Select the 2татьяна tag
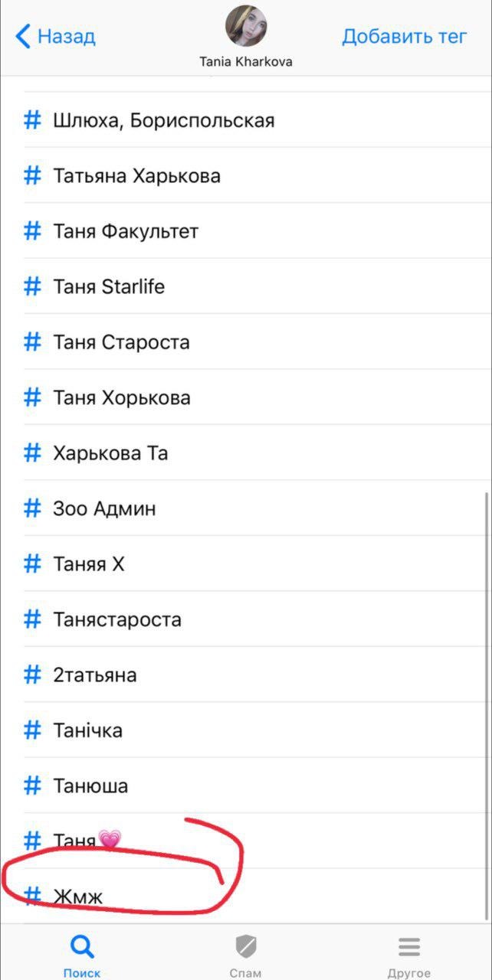This screenshot has width=492, height=980. click(246, 675)
